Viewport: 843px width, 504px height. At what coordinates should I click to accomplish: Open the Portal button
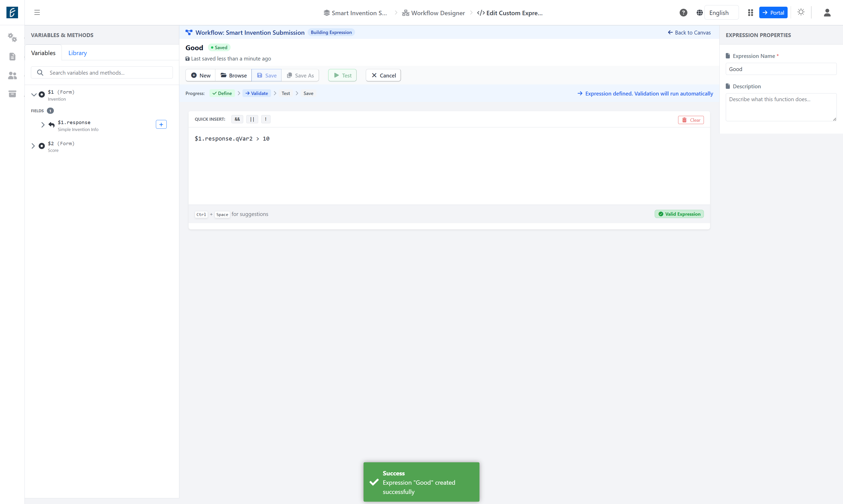click(773, 13)
